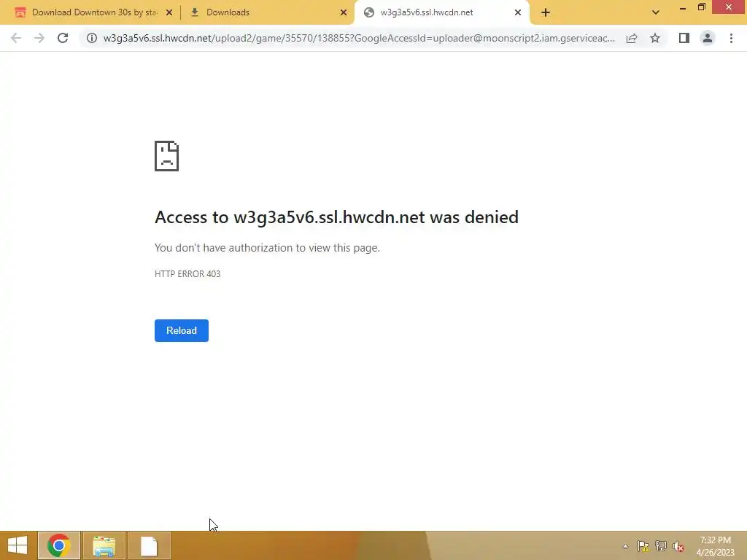Screen dimensions: 747x560
Task: Open the side panel icon
Action: 684,38
